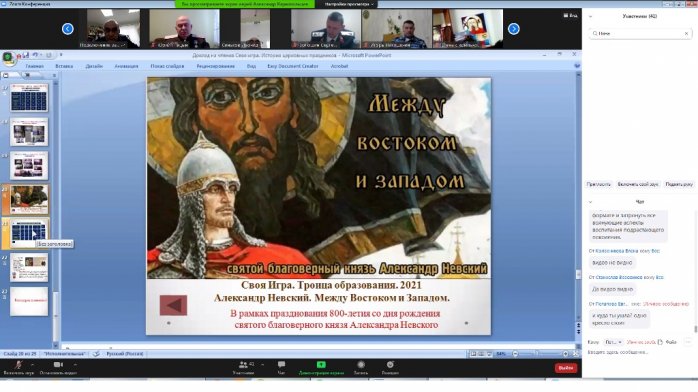Screen dimensions: 698x392
Task: Open the Дизайн ribbon tab
Action: (x=94, y=66)
